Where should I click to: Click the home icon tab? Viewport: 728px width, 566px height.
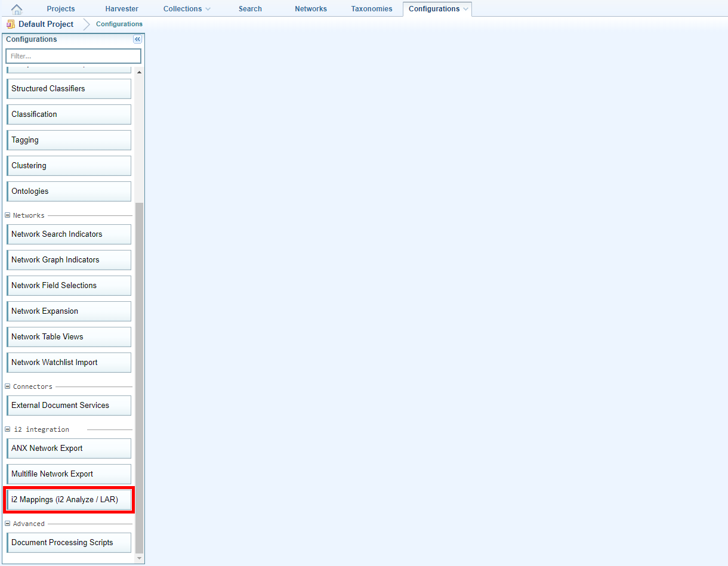point(17,9)
